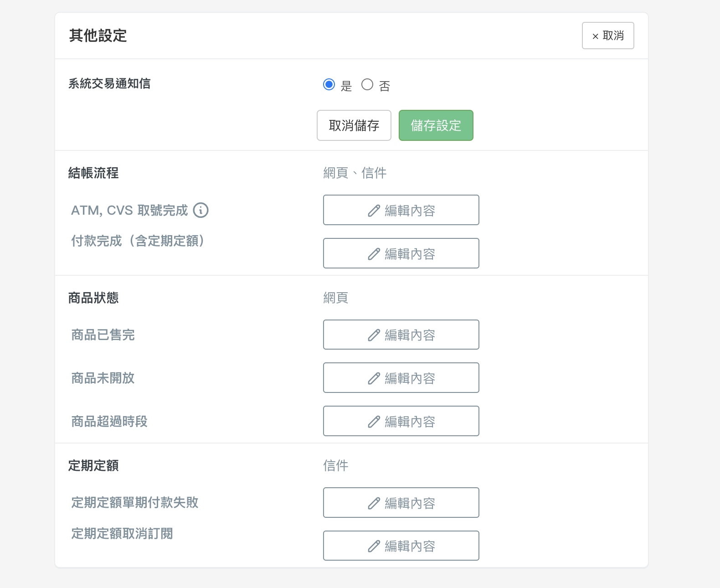This screenshot has height=588, width=720.
Task: Click the 網頁 text next to 商品狀態
Action: (336, 298)
